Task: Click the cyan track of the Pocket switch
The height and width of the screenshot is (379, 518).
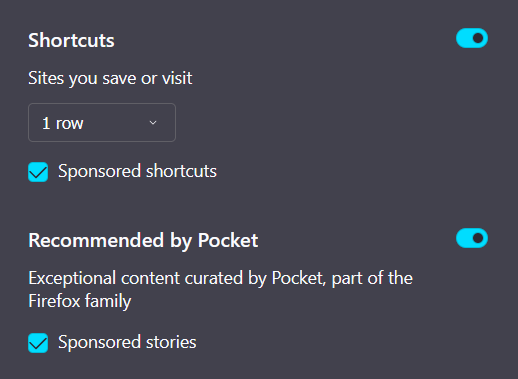Action: pos(463,238)
